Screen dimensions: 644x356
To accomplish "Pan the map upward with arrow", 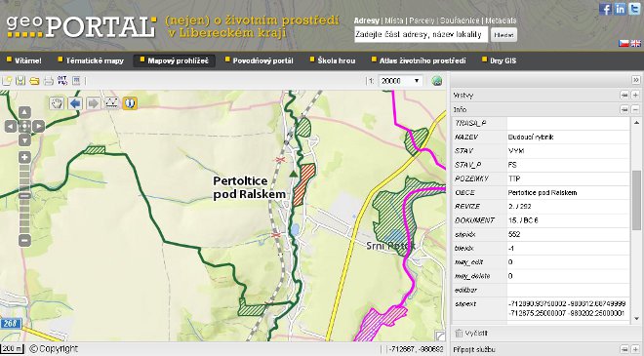I will [x=24, y=112].
